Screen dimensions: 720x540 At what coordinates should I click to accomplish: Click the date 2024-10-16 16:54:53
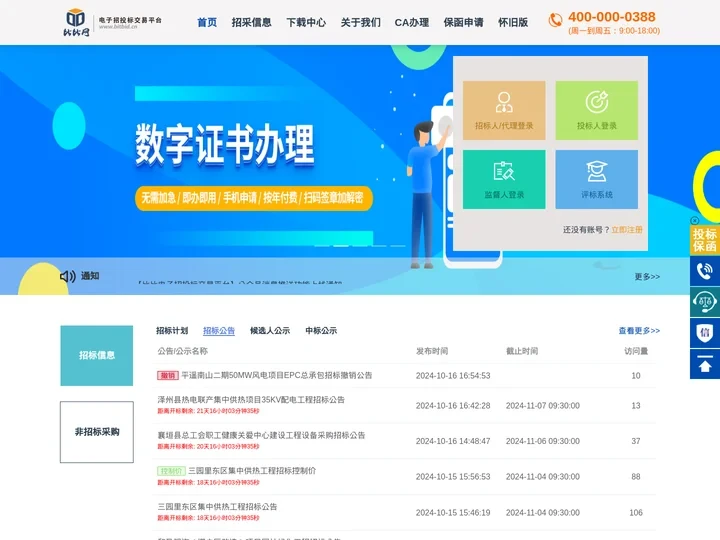(453, 376)
